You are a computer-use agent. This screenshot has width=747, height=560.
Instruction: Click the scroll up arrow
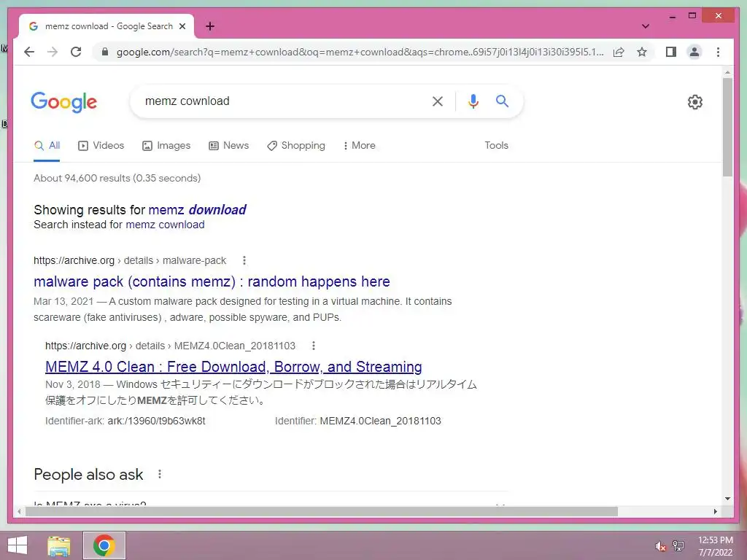click(727, 72)
